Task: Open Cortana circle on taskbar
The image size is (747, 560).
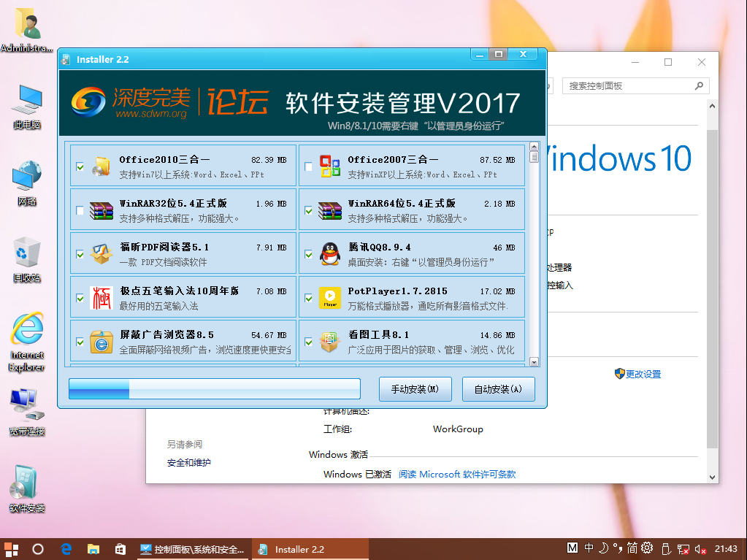Action: coord(38,549)
